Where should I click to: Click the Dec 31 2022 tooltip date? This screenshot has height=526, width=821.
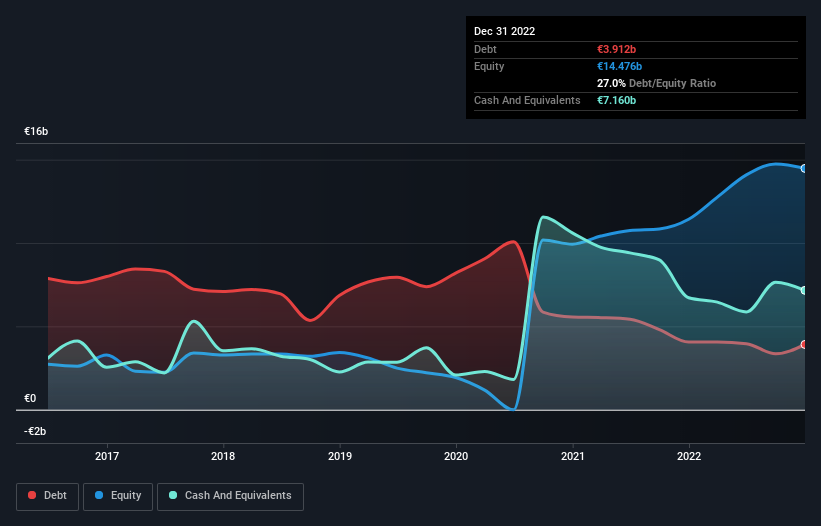point(505,31)
